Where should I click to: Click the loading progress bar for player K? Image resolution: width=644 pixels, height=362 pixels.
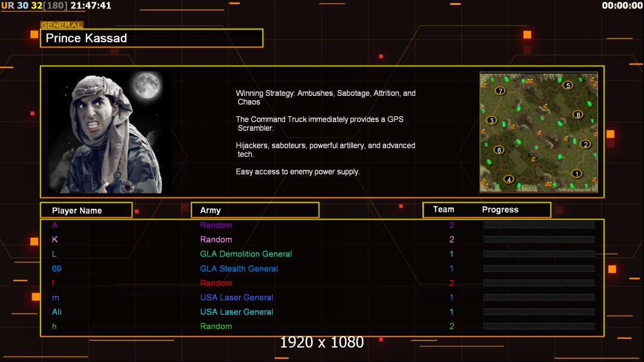(x=539, y=239)
